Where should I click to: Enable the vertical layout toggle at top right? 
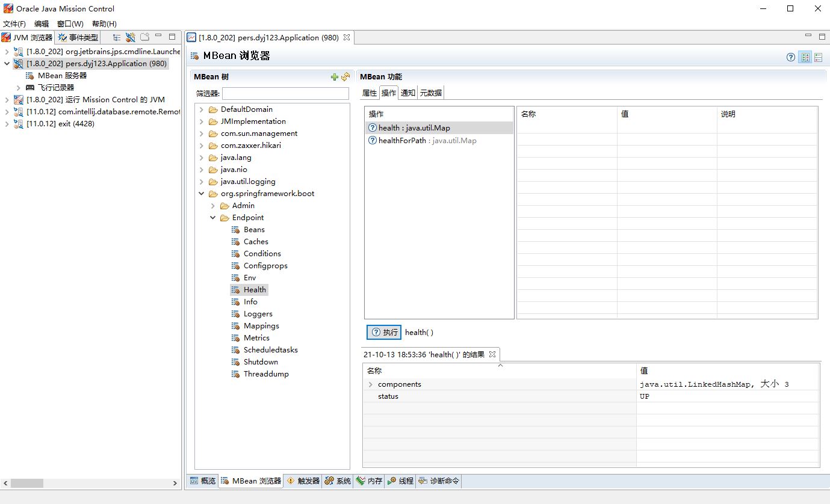point(805,57)
